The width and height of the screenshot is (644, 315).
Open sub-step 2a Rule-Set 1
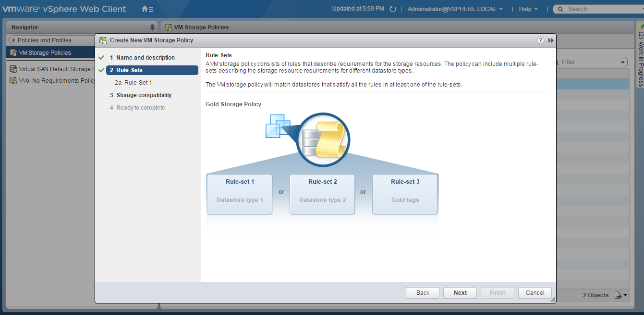click(x=134, y=83)
